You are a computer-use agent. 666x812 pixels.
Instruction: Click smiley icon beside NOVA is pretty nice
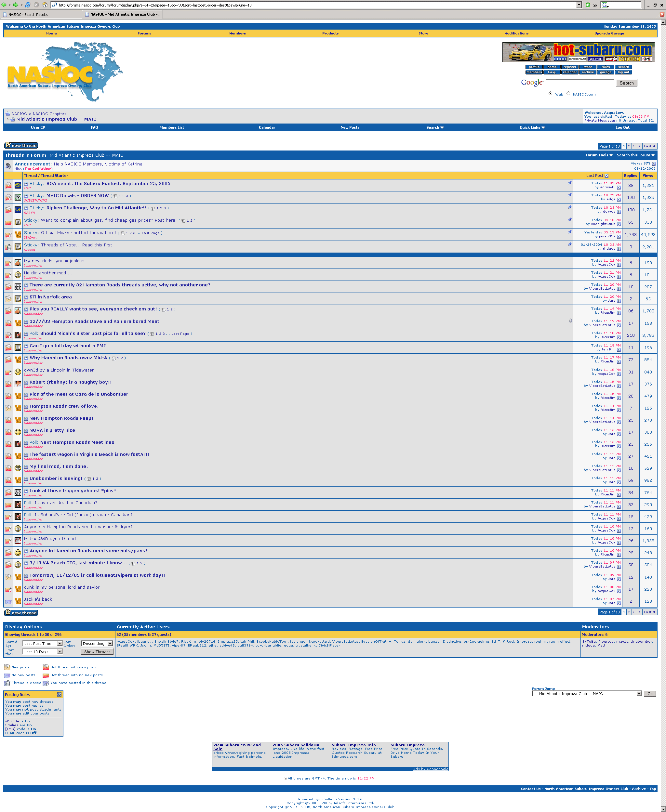point(18,432)
